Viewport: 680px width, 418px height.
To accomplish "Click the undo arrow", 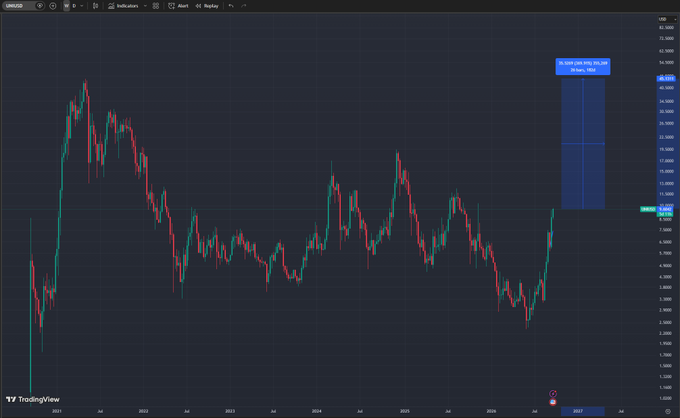I will [x=231, y=6].
